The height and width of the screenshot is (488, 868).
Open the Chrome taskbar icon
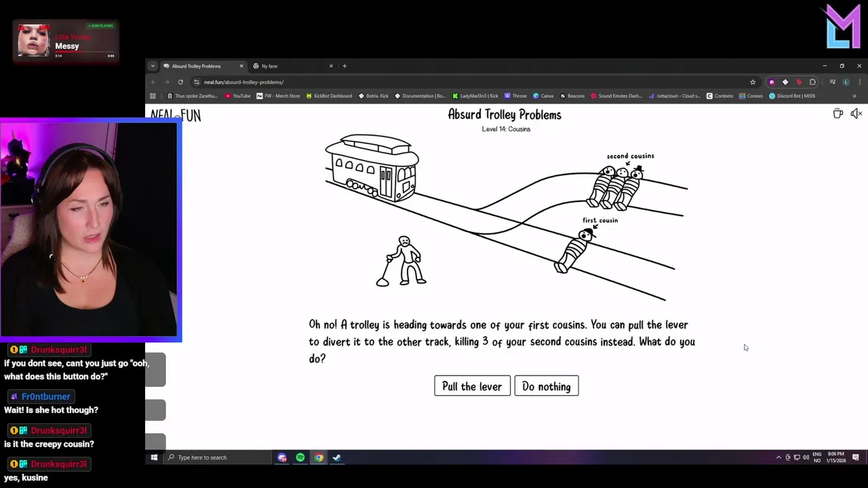click(319, 457)
